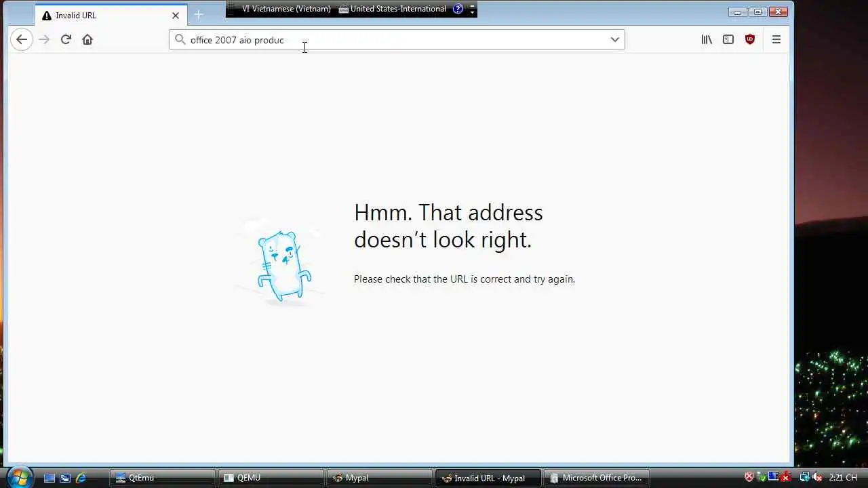This screenshot has height=488, width=868.
Task: Launch Internet Explorer from quick launch
Action: (x=81, y=478)
